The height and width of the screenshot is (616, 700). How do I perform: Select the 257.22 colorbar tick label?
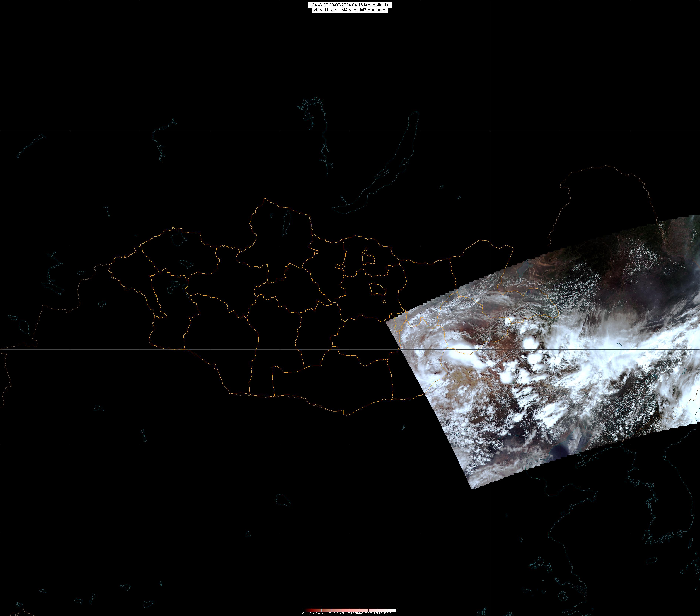[331, 614]
